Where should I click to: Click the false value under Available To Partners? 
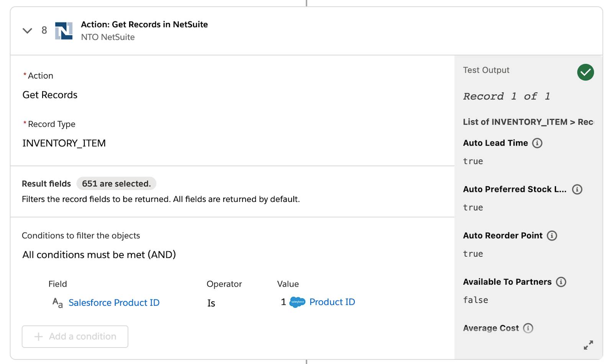click(x=475, y=300)
